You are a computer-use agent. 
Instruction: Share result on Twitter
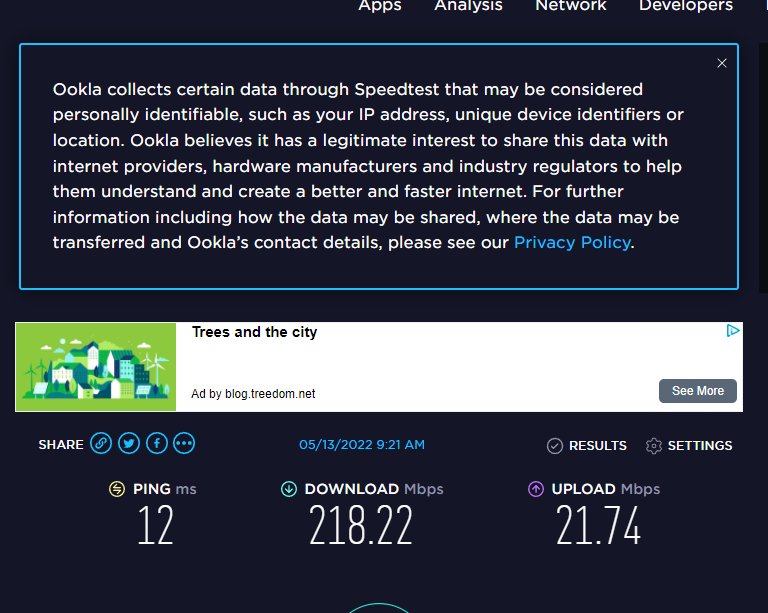point(129,444)
